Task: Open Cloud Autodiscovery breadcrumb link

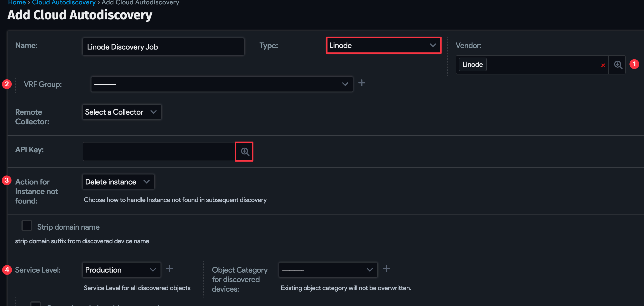Action: 63,2
